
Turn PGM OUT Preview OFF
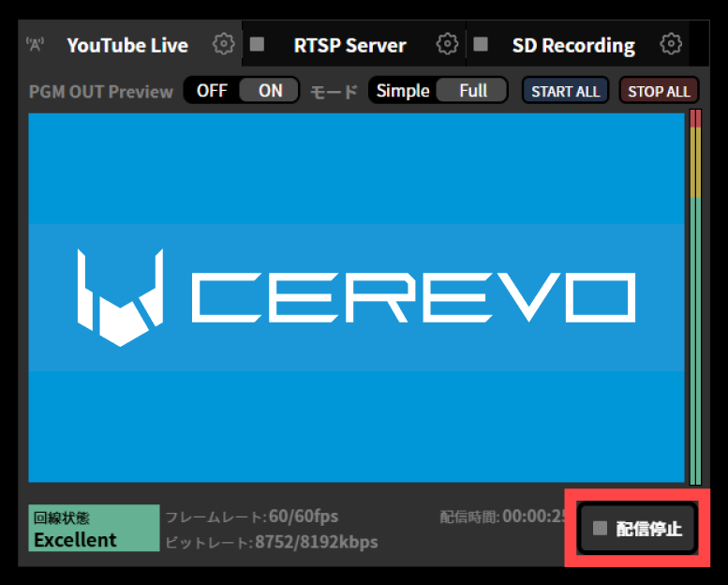click(212, 91)
